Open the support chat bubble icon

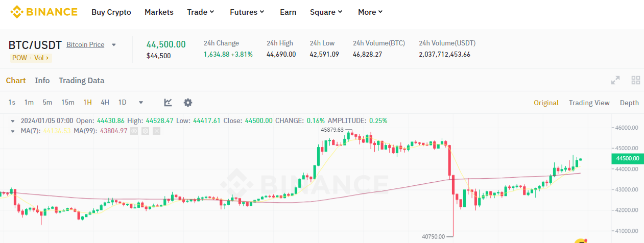click(x=580, y=240)
